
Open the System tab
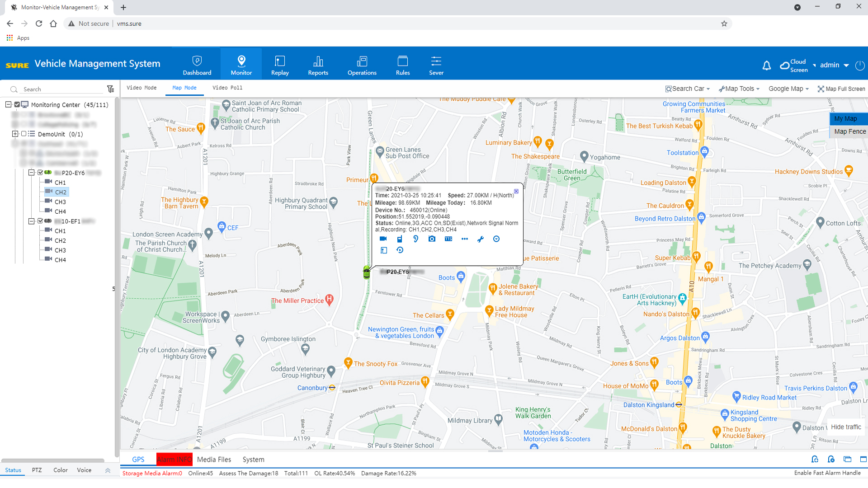click(253, 460)
